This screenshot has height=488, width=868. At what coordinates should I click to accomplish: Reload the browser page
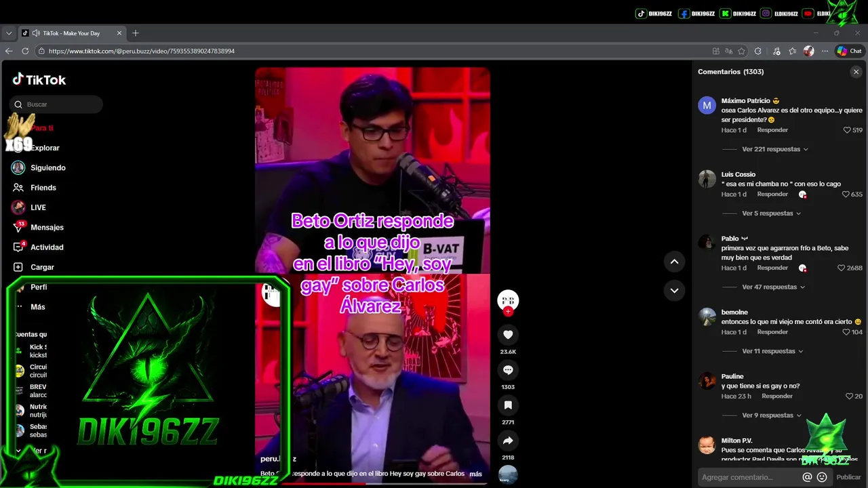(x=25, y=51)
